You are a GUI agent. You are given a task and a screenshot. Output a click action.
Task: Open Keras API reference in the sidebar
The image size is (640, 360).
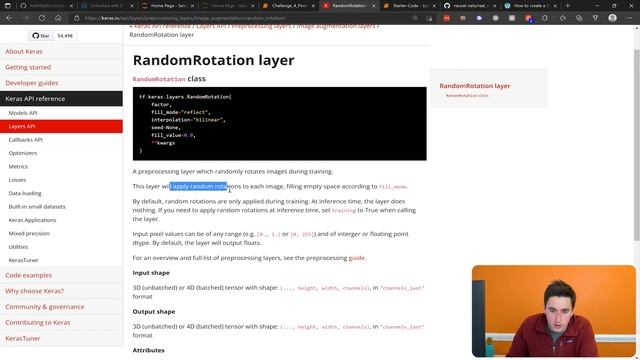pyautogui.click(x=61, y=98)
